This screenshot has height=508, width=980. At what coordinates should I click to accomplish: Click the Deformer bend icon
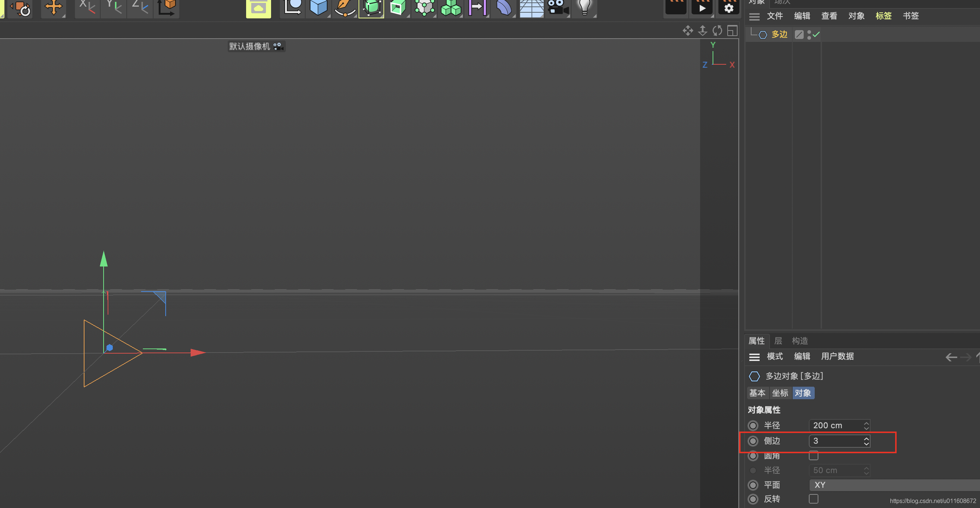coord(504,8)
